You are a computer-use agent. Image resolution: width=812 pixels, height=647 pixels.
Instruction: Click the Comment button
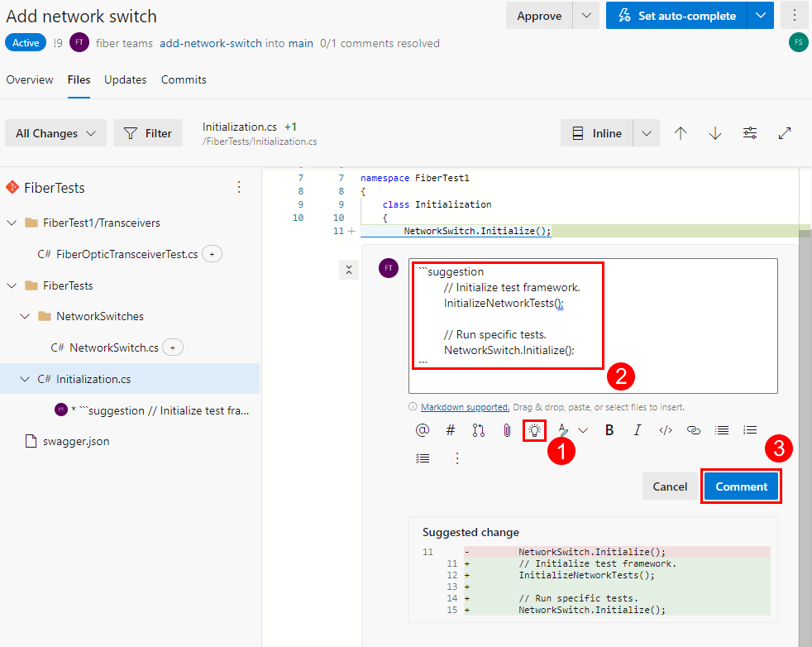(x=741, y=486)
